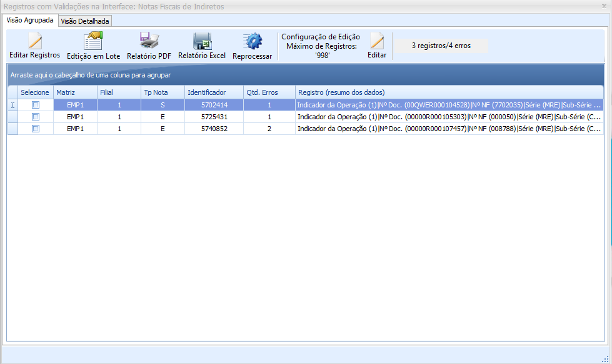Check the box for identifier 5702414
This screenshot has height=364, width=612.
click(36, 105)
